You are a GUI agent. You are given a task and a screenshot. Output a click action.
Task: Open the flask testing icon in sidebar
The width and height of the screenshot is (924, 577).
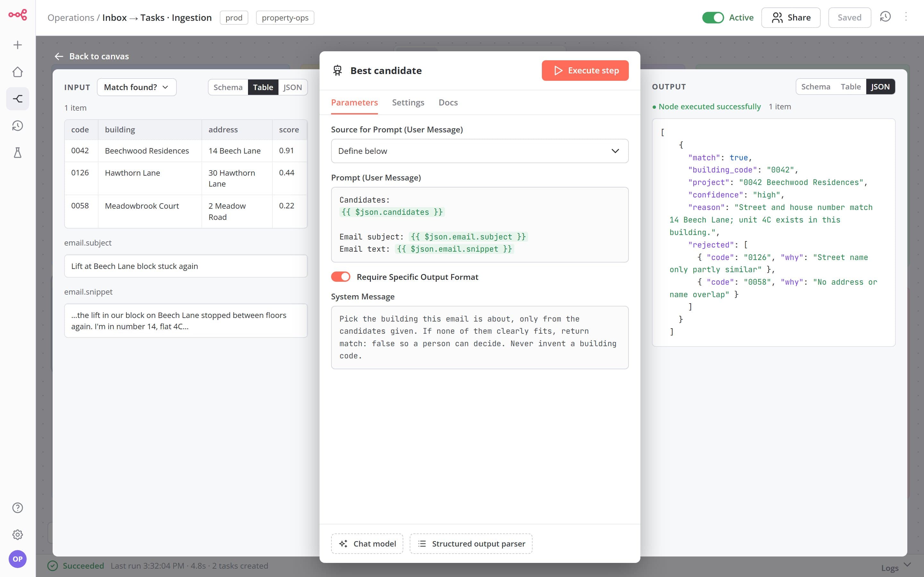pos(18,153)
